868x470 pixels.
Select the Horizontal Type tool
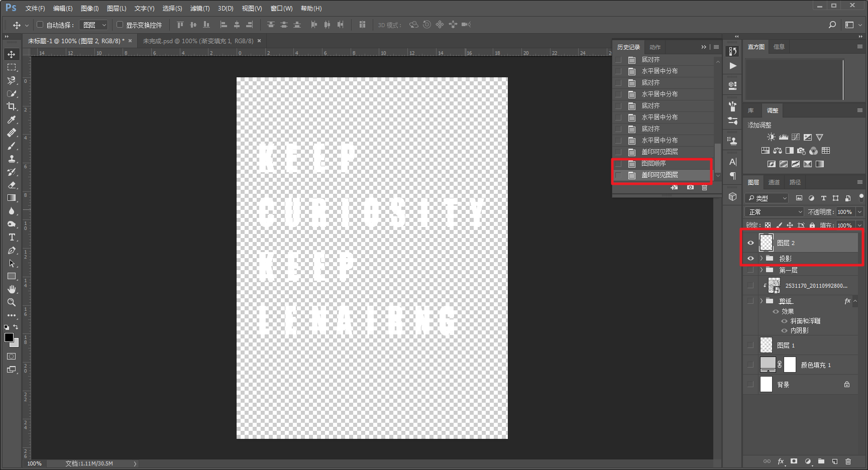12,237
